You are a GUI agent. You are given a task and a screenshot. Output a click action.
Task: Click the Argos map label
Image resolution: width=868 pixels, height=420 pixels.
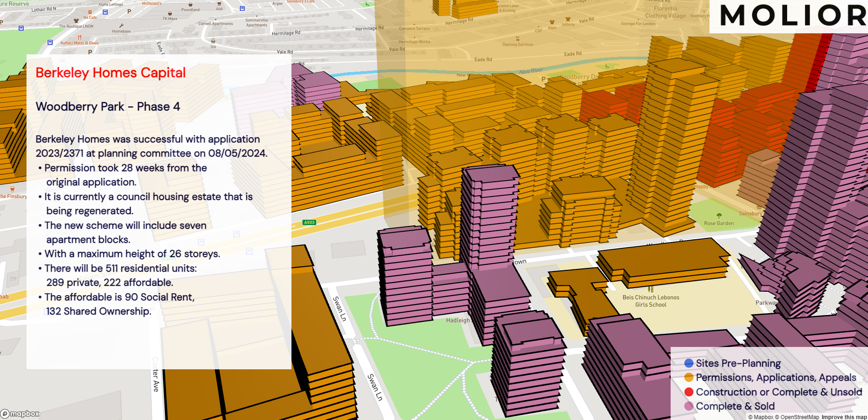point(277,3)
